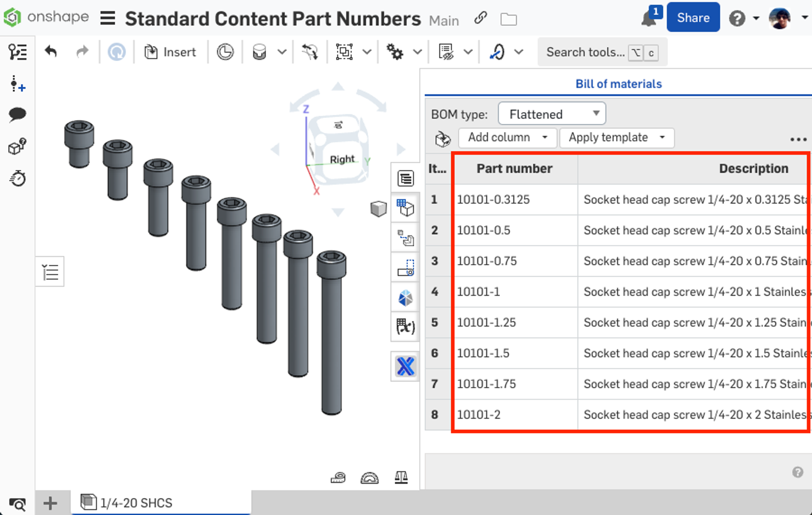Click the measure ruler icon below the viewport
The image size is (812, 515).
[x=339, y=477]
